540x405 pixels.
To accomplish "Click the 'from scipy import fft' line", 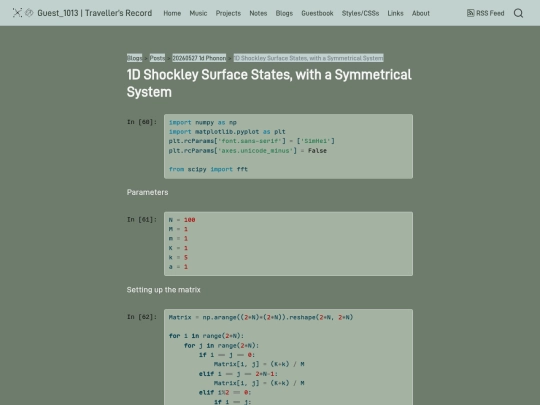I will pyautogui.click(x=208, y=169).
